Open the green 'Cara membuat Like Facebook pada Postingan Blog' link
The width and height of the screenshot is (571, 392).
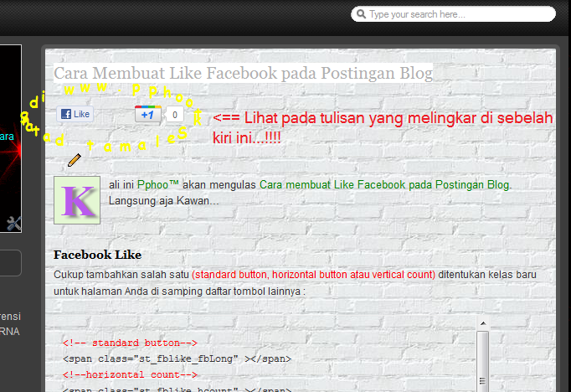click(x=383, y=185)
